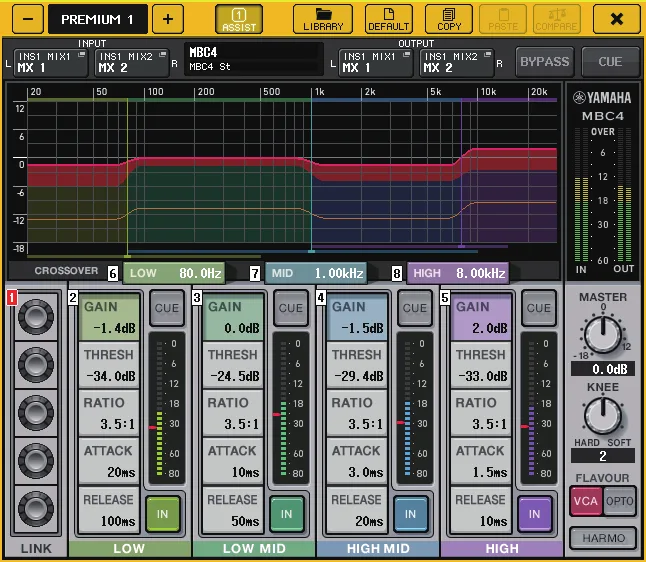Open the Library folder button
Screen dimensions: 646x562
tap(323, 19)
